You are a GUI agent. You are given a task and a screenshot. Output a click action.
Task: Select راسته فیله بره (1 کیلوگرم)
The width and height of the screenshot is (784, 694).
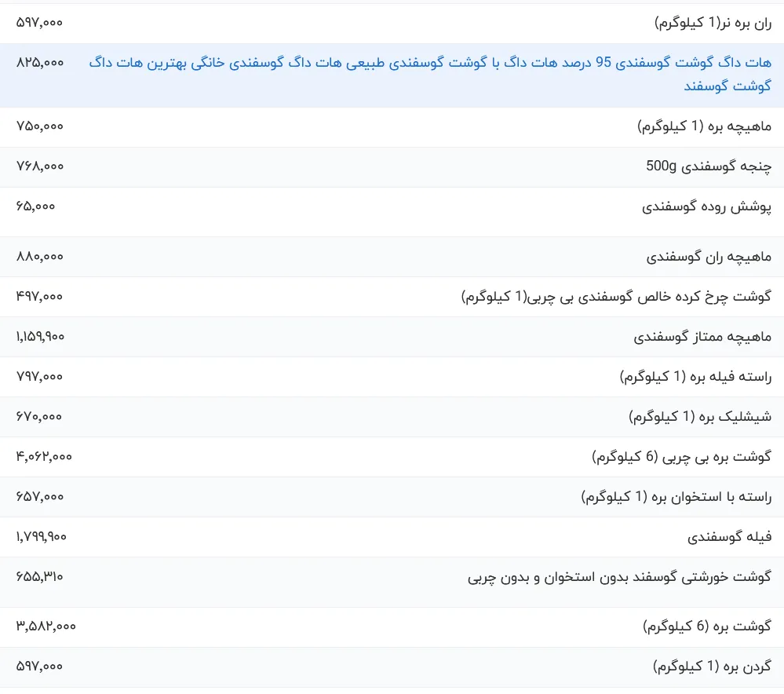(695, 377)
